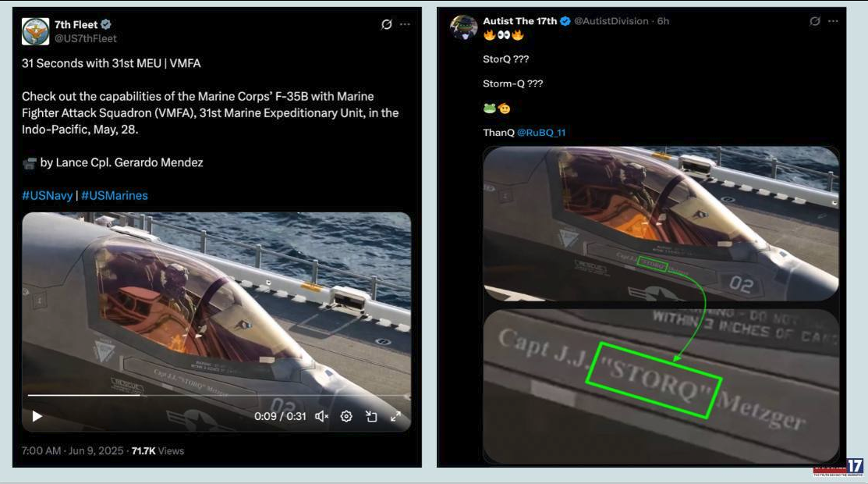This screenshot has height=484, width=868.
Task: Unmute the video sound
Action: pos(321,416)
